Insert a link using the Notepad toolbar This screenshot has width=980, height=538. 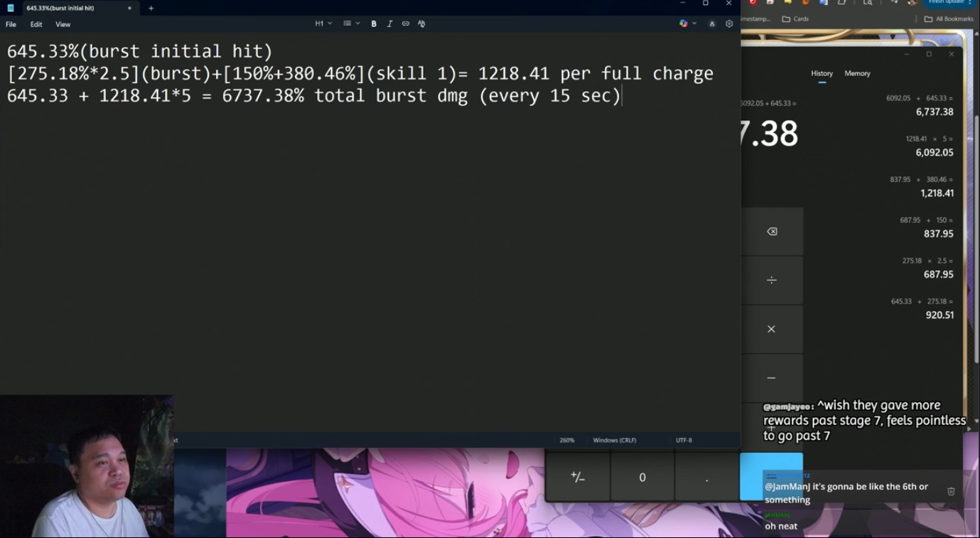[x=405, y=23]
